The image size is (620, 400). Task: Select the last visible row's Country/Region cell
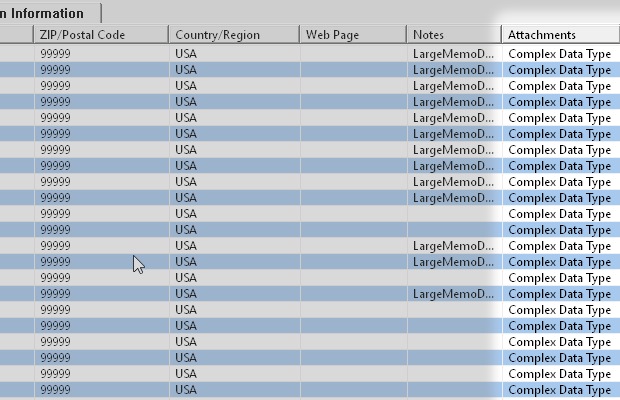[233, 390]
